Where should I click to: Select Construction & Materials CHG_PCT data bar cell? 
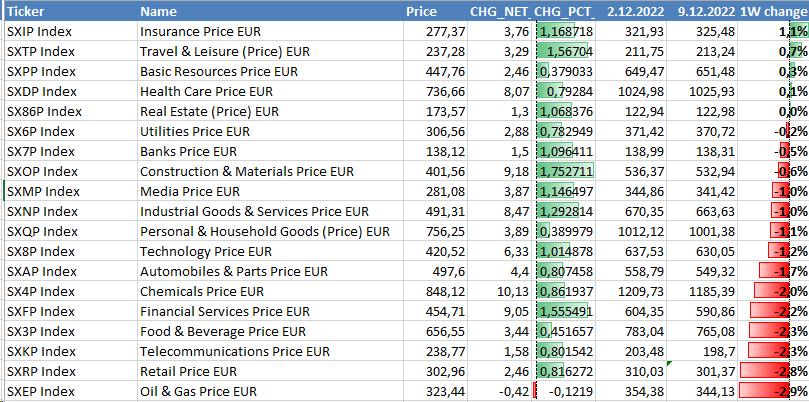pos(563,171)
